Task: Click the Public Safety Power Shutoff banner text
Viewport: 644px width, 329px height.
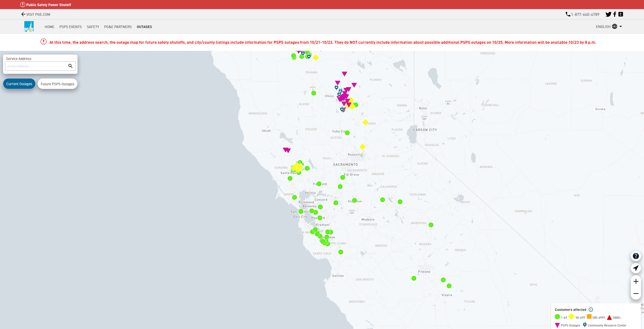Action: 49,5
